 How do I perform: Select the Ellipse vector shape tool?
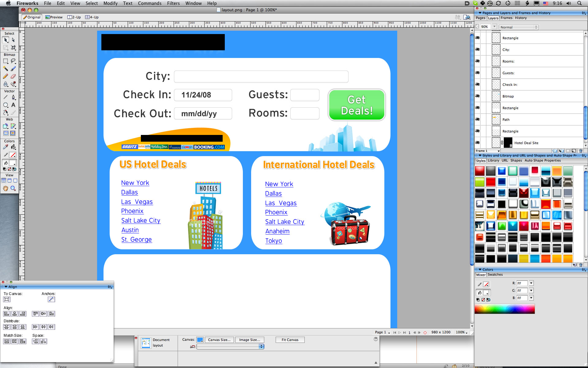[6, 105]
